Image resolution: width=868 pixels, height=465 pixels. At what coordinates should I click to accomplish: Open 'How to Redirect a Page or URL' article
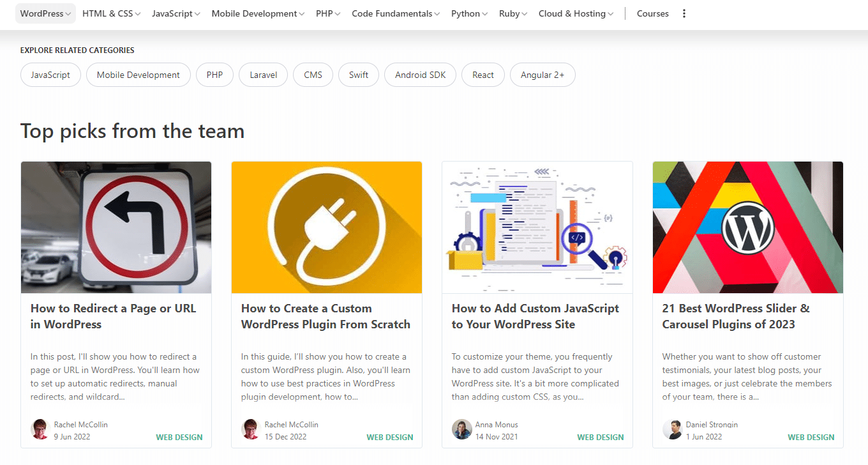[113, 316]
